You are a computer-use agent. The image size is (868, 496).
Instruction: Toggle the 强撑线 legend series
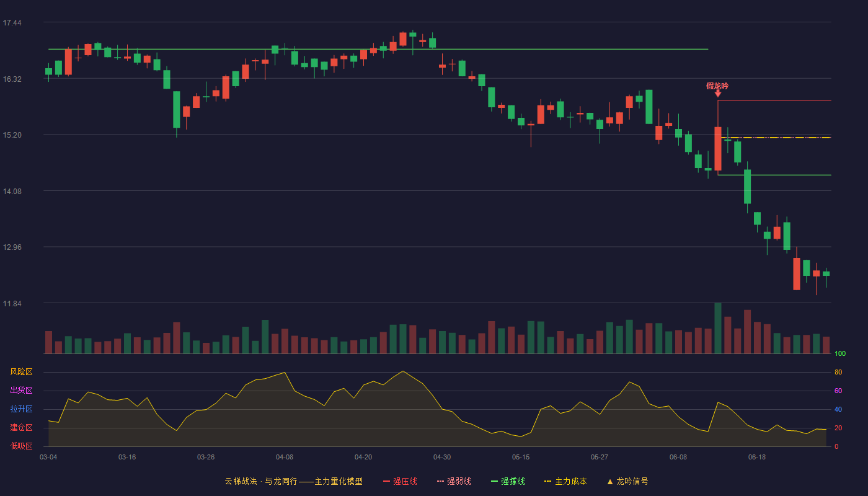coord(508,481)
